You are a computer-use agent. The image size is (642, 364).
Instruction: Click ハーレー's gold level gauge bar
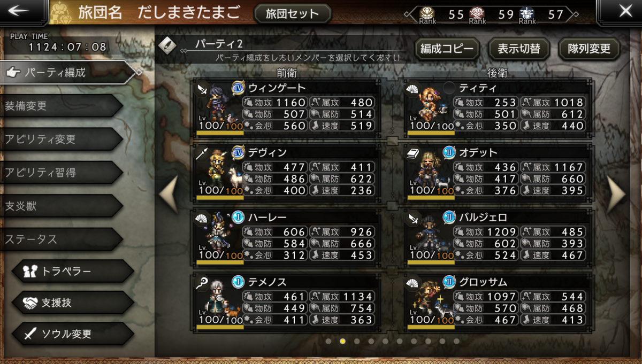220,262
